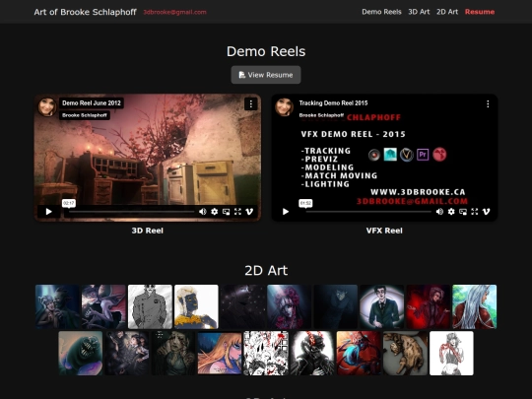Open the dark blue shadowy figure thumbnail
The width and height of the screenshot is (532, 399).
coord(335,306)
